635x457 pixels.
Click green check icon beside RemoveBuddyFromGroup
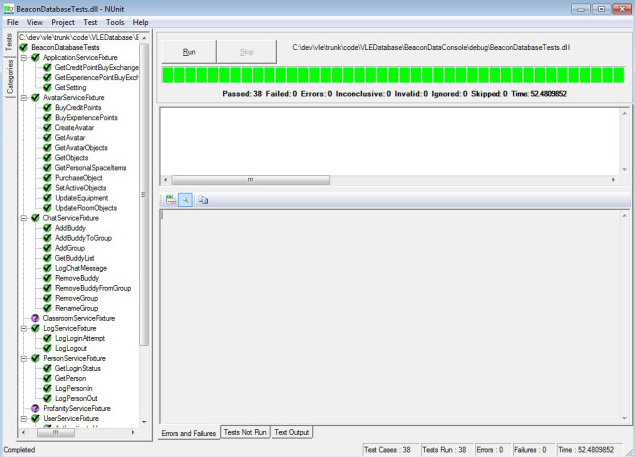(x=47, y=288)
